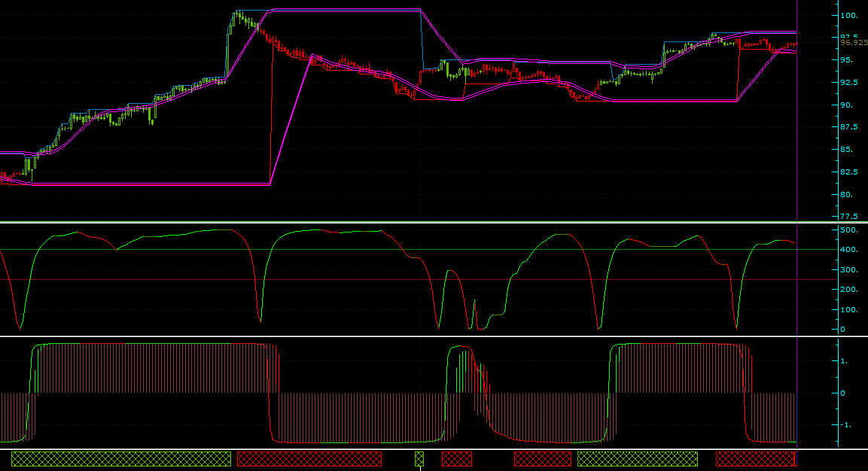
Task: Click the 100. oscillator axis label
Action: click(849, 309)
